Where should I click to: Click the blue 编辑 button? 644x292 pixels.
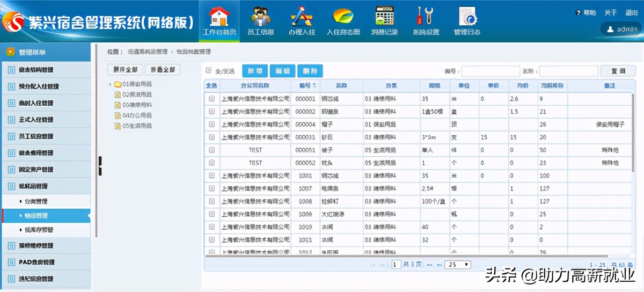[x=282, y=71]
